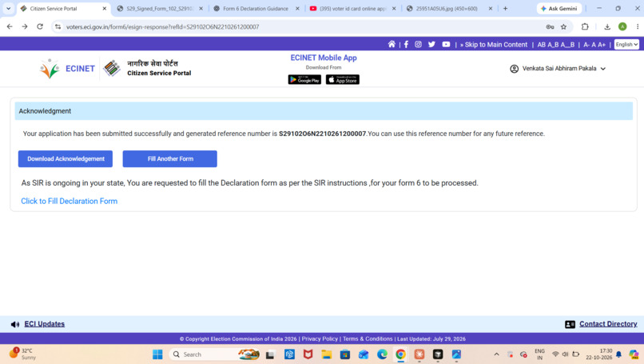The image size is (644, 364).
Task: Open Windows Start menu
Action: tap(157, 354)
